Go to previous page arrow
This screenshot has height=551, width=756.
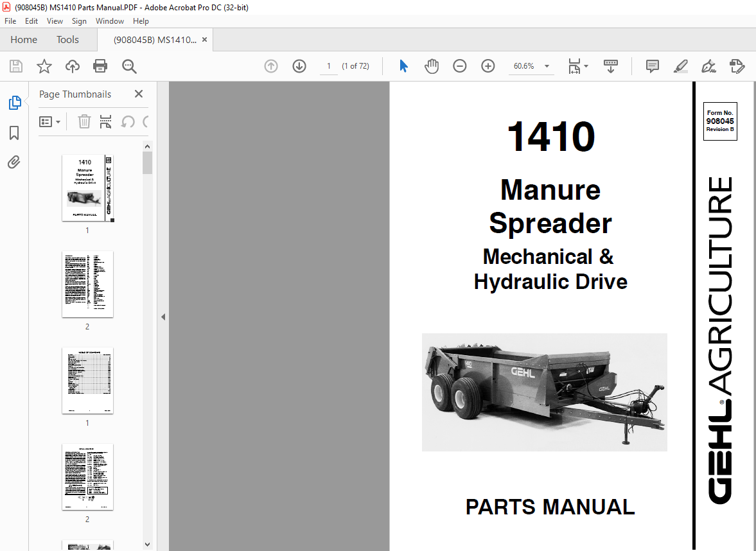point(271,66)
